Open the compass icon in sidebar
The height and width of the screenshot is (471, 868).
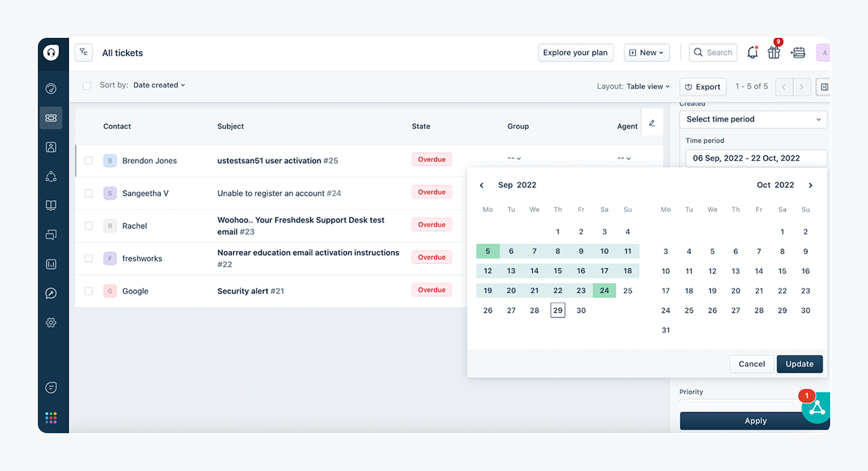tap(51, 293)
